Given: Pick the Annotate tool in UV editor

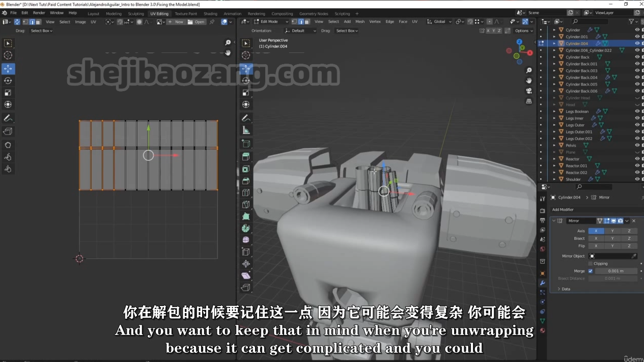Looking at the screenshot, I should (x=8, y=118).
